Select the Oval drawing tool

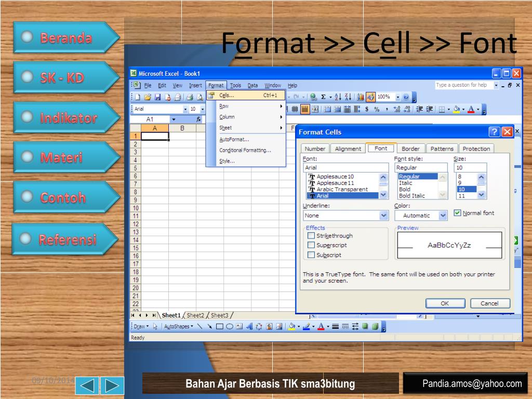point(229,326)
